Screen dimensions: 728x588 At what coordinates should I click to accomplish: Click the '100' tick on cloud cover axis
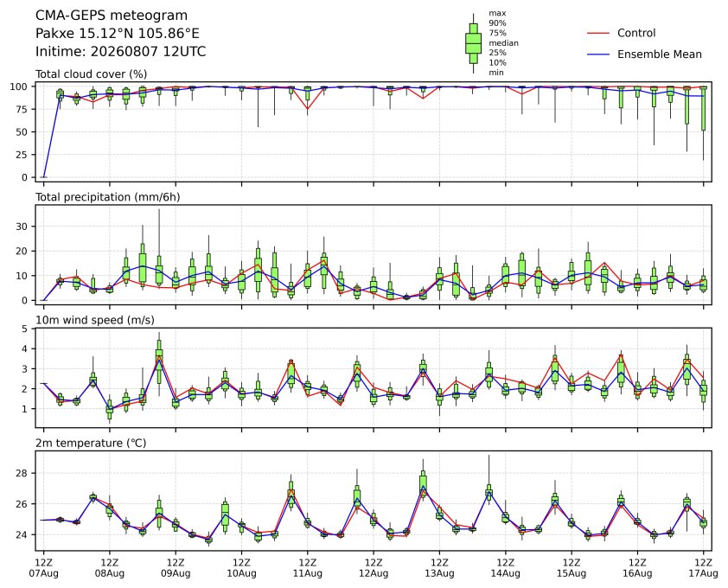[x=19, y=86]
